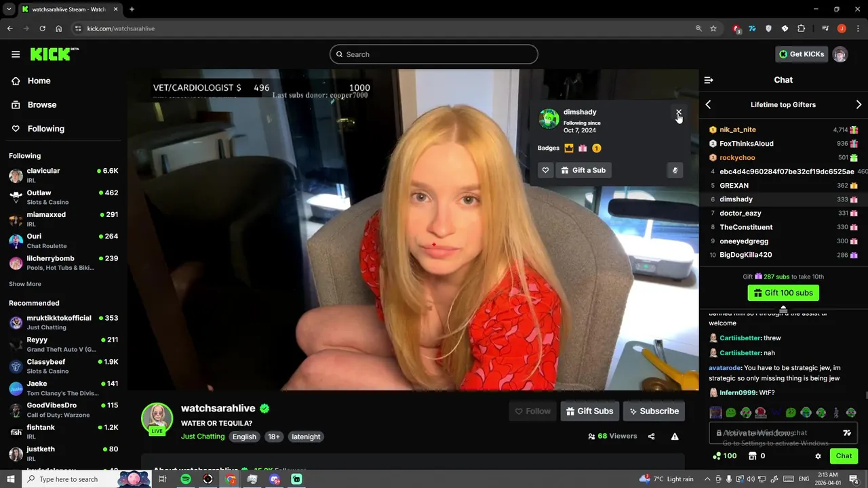This screenshot has width=868, height=488.
Task: Open mruktikktokofficial recommended channel
Action: point(64,323)
